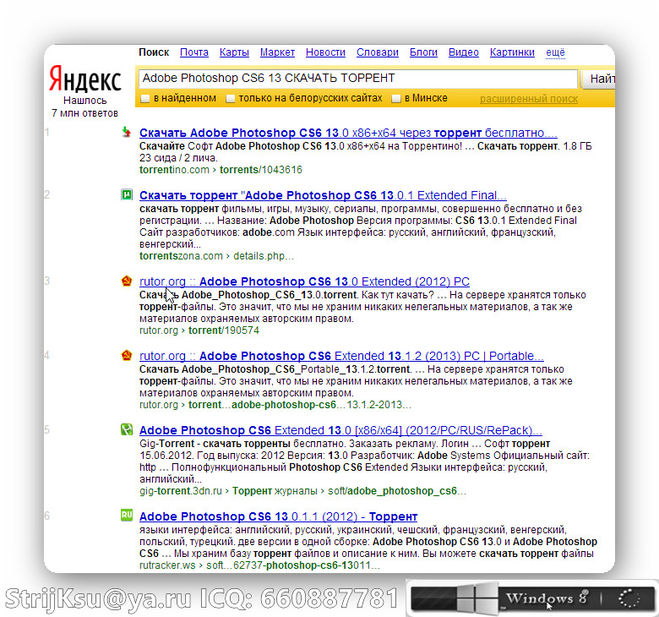Switch to Блоги search
659x617 pixels.
click(x=423, y=53)
